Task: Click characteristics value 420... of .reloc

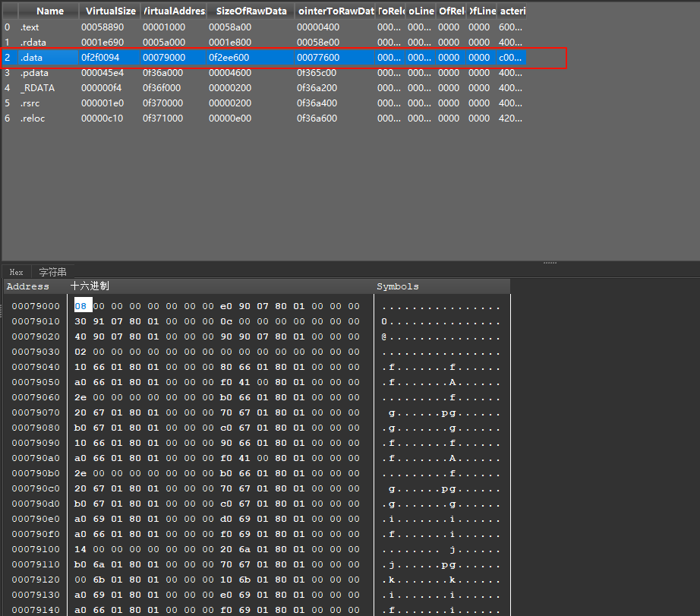Action: (x=510, y=118)
